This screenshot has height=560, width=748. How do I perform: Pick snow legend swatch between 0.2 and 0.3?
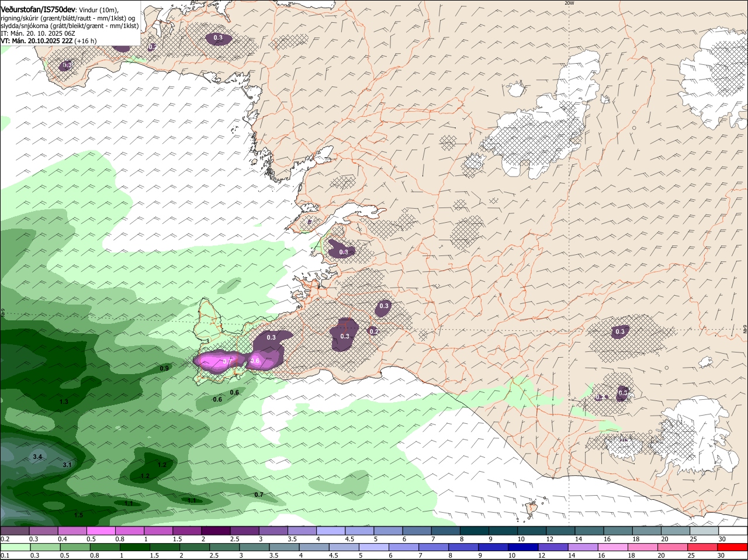click(x=15, y=531)
